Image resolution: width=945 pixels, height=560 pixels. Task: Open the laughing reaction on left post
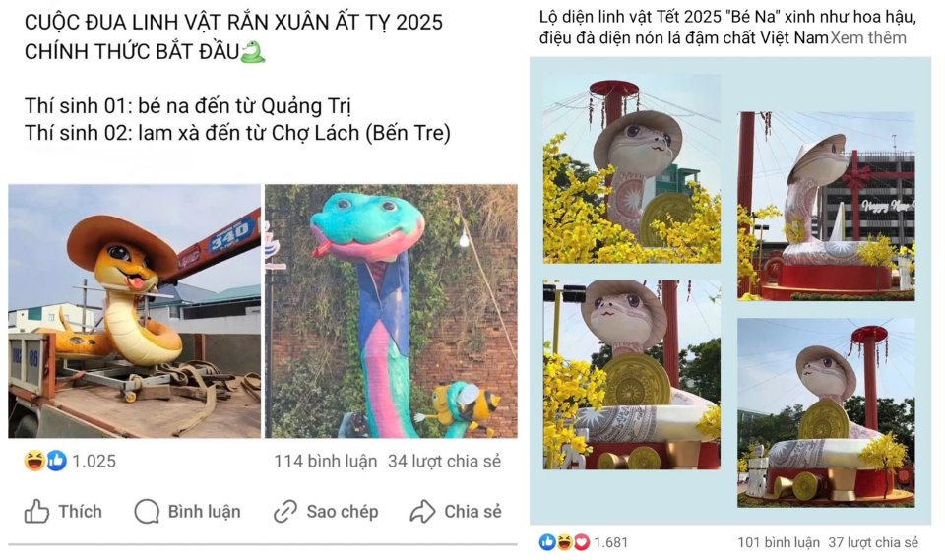34,461
